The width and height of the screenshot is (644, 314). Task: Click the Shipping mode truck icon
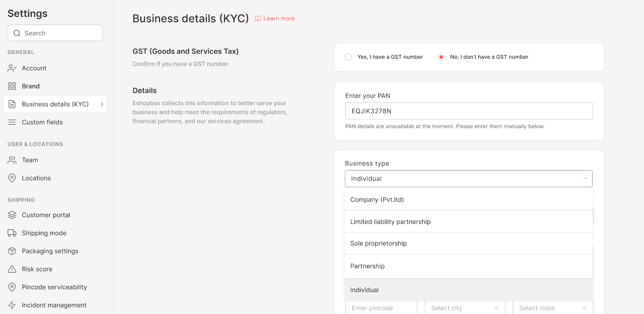12,233
